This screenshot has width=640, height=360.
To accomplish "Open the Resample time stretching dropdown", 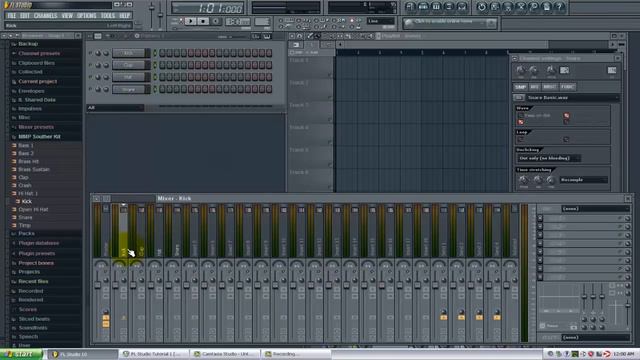I will (584, 180).
